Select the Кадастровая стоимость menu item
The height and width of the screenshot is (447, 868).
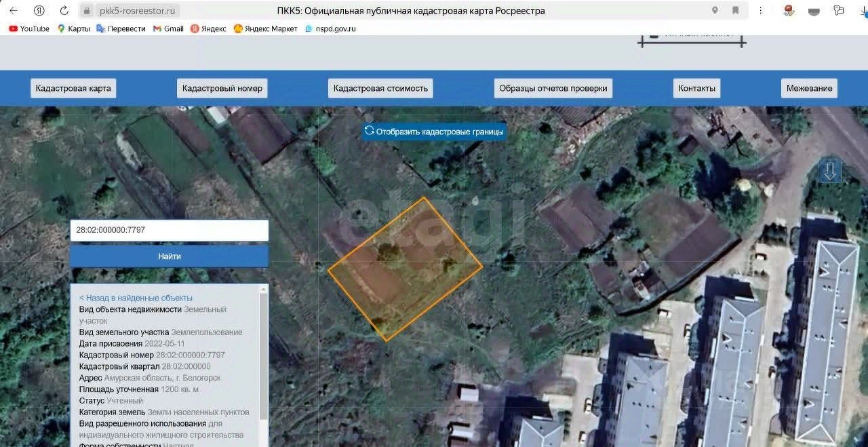[x=380, y=88]
